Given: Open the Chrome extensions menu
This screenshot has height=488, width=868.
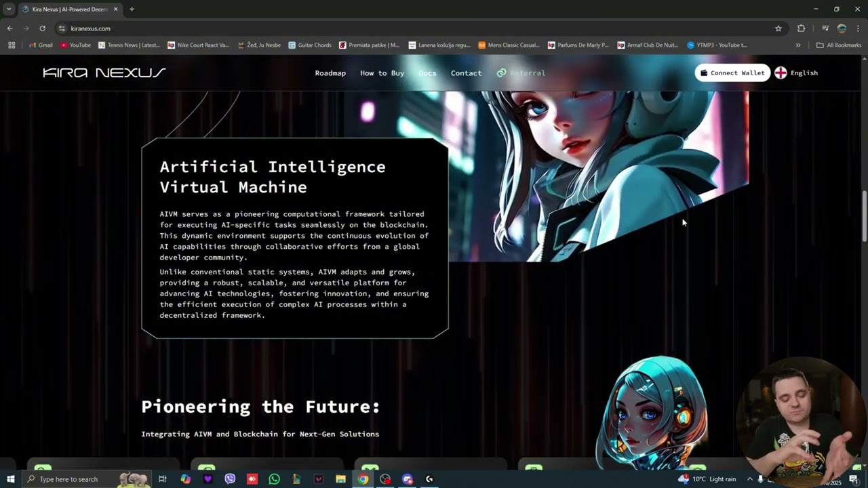Looking at the screenshot, I should click(801, 28).
